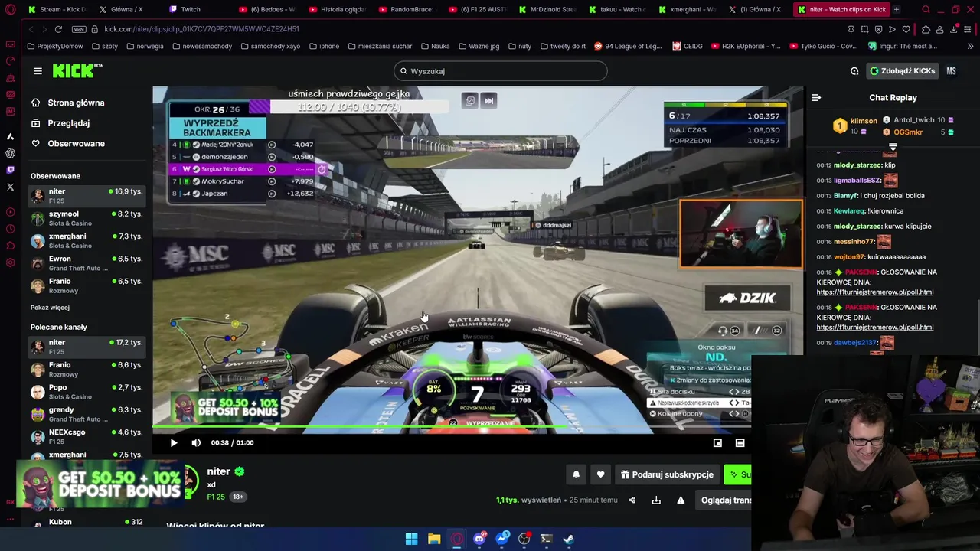Viewport: 980px width, 551px height.
Task: Open Twitch in Opera sidebar
Action: [x=10, y=170]
